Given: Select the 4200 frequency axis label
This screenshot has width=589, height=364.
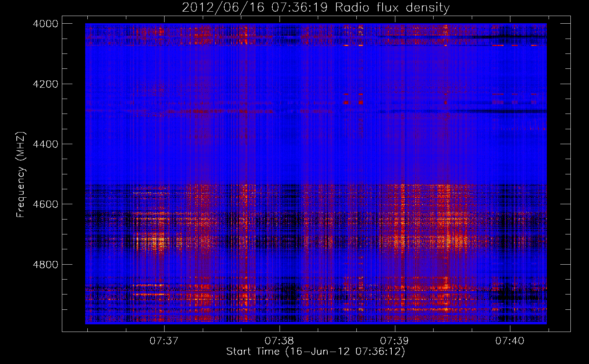Looking at the screenshot, I should [x=46, y=84].
